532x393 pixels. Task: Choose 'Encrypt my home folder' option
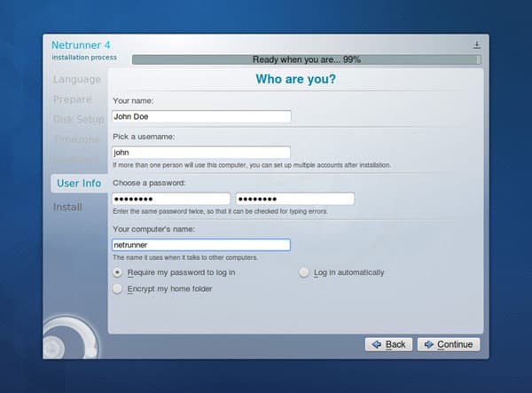pyautogui.click(x=118, y=288)
